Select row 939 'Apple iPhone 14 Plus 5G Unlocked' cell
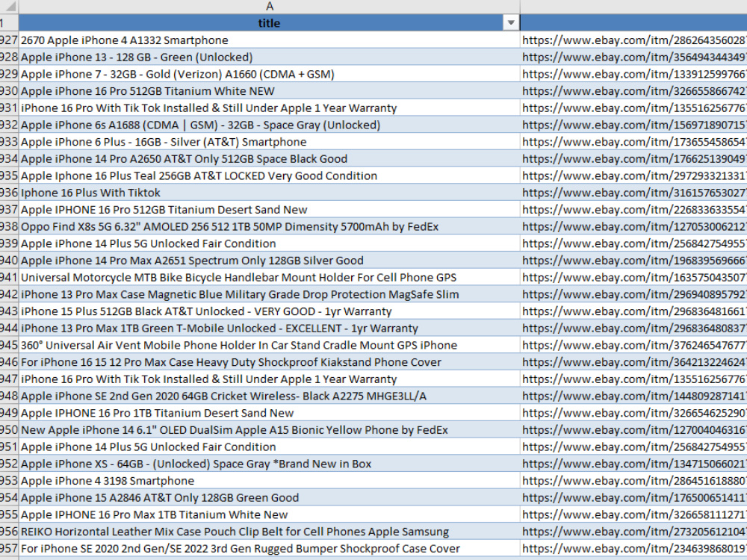This screenshot has width=747, height=560. coord(269,244)
